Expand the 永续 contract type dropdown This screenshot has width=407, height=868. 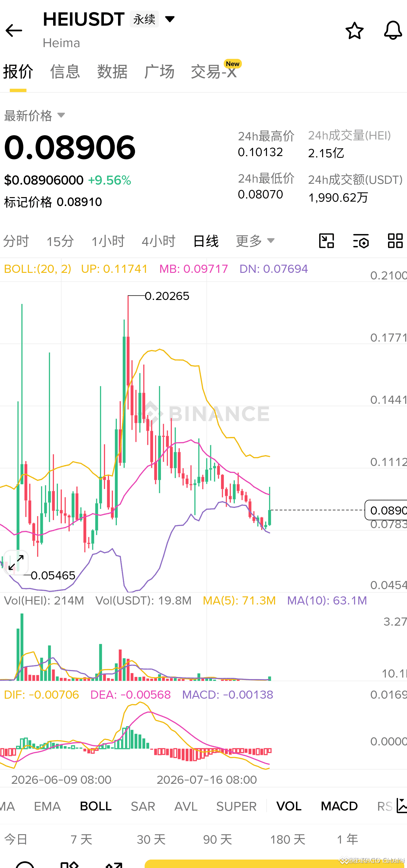click(x=170, y=19)
